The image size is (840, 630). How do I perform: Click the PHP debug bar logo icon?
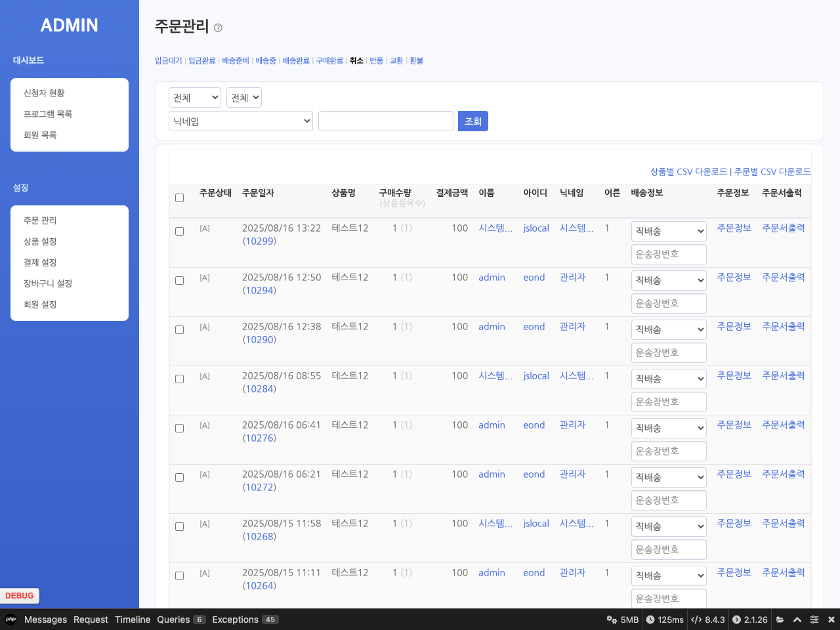click(x=10, y=619)
